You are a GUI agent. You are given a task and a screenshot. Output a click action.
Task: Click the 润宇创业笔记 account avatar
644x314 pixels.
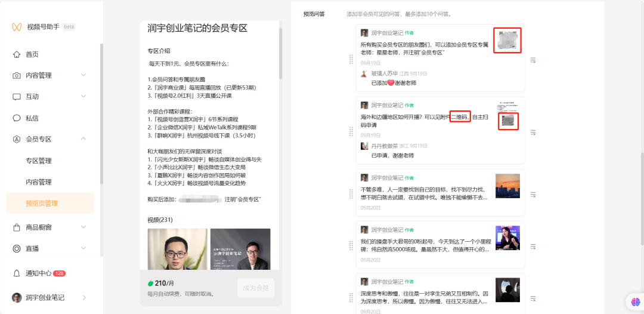tap(17, 298)
